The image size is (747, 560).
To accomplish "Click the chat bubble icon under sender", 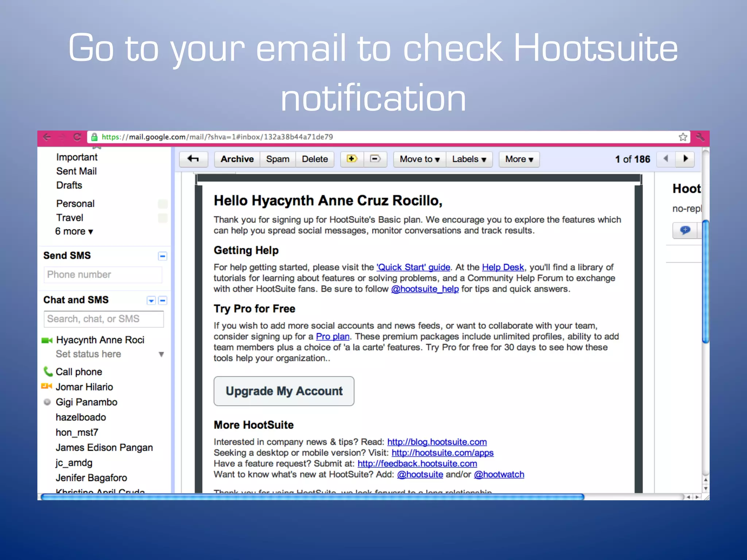I will [x=685, y=230].
